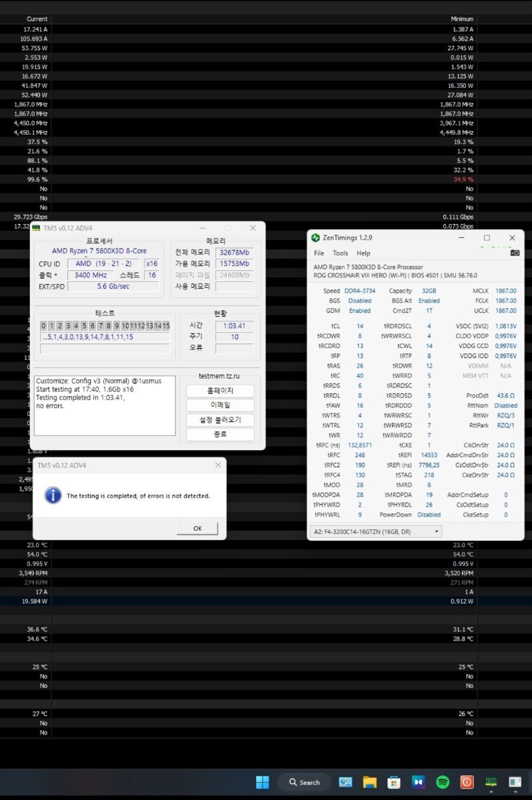
Task: Click the 1:03.41 elapsed time field
Action: [x=234, y=325]
